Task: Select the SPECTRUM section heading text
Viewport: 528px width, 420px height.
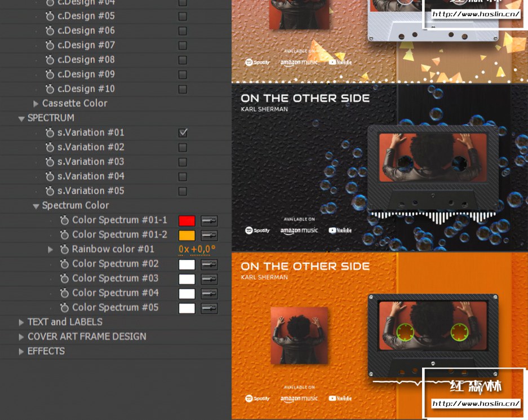Action: click(x=51, y=118)
